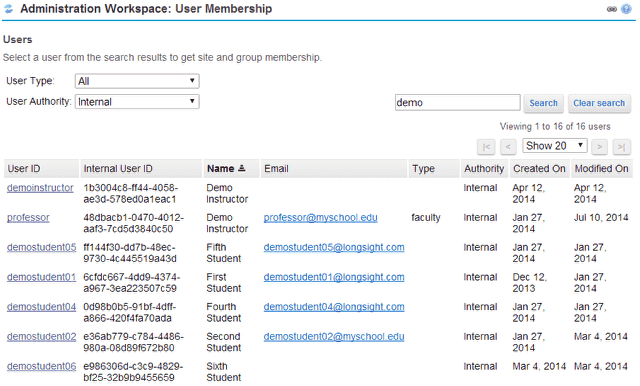This screenshot has width=640, height=386.
Task: Click the direct link chain icon
Action: pyautogui.click(x=611, y=9)
